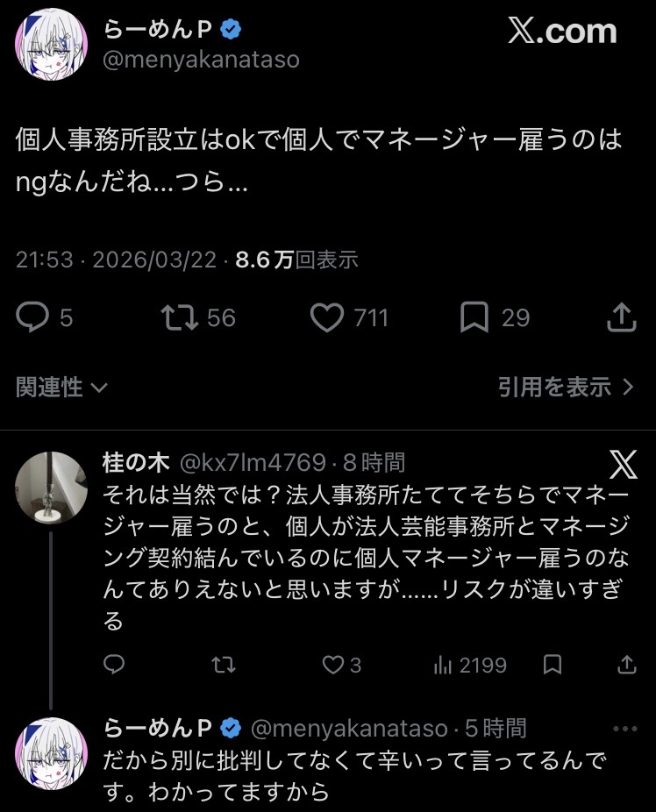Like the main post with 711 likes

point(327,317)
